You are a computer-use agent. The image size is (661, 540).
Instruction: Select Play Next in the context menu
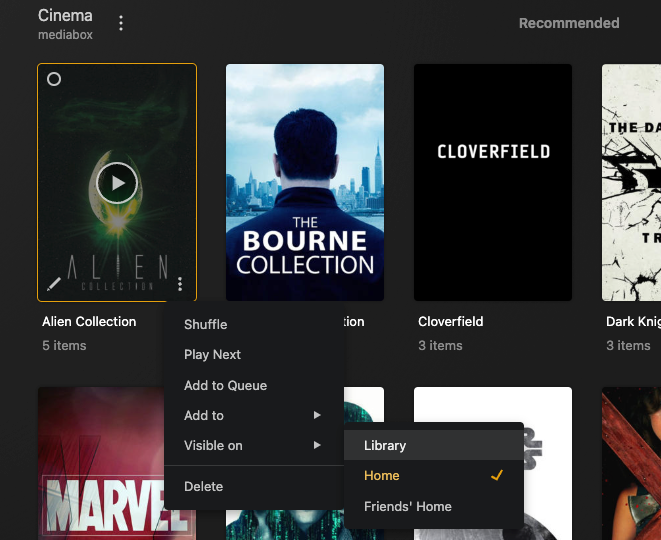pyautogui.click(x=254, y=355)
